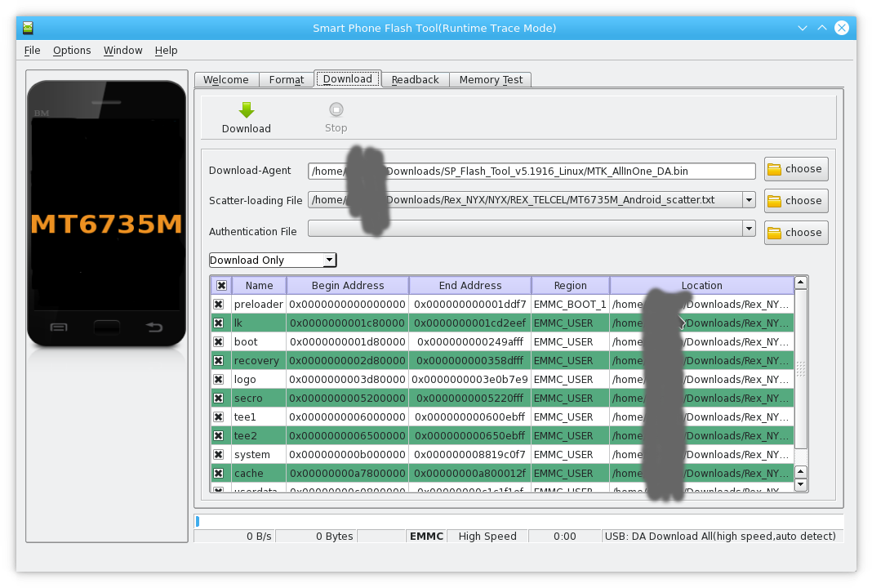The image size is (872, 588).
Task: Click the EMMC status bar entry
Action: tap(426, 537)
